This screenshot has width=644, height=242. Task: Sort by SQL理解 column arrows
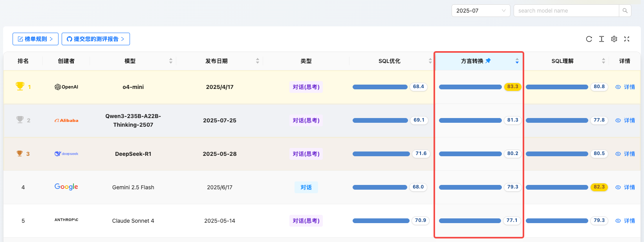tap(604, 61)
